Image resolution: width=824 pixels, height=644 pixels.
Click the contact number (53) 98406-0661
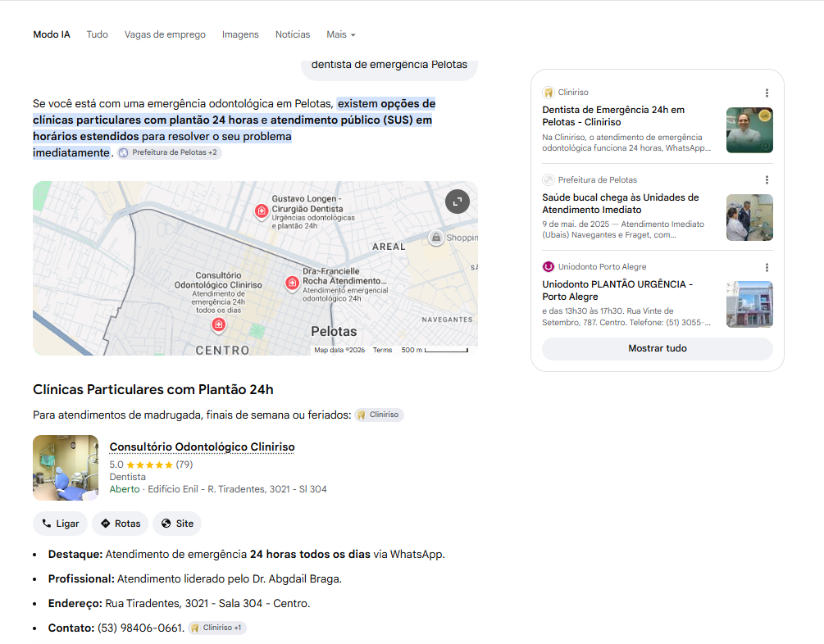tap(139, 628)
